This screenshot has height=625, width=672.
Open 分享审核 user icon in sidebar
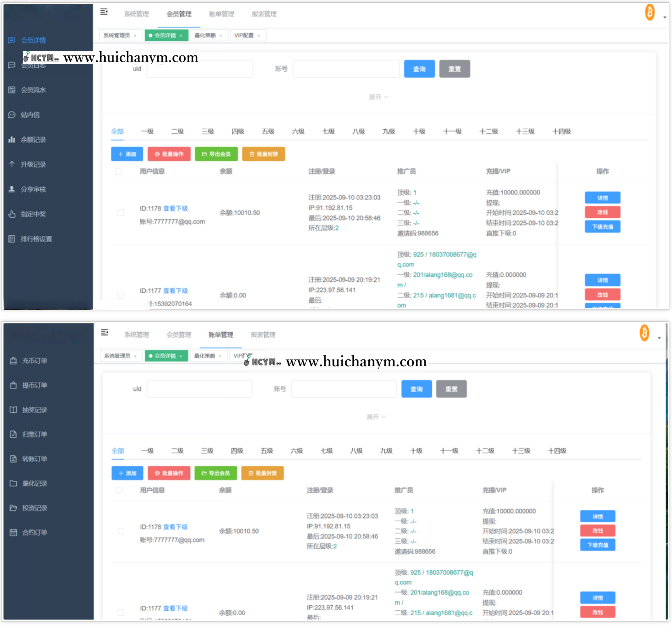pyautogui.click(x=12, y=189)
